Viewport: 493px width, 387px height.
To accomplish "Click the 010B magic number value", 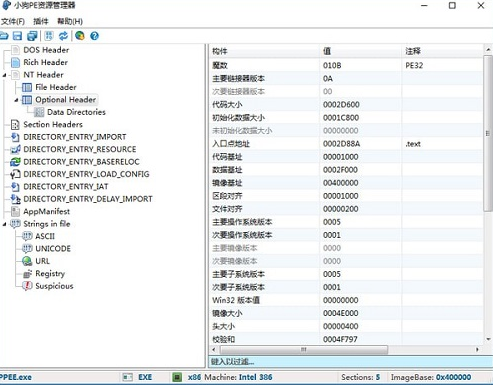I will 332,65.
